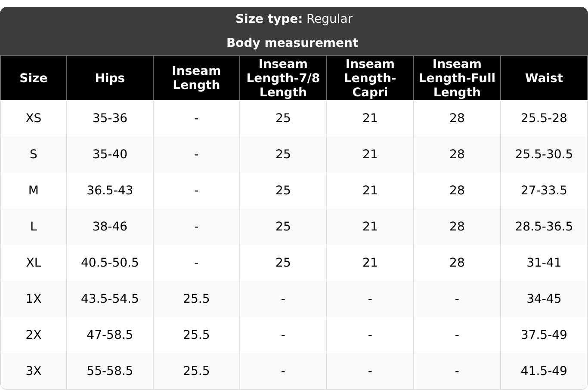Click the Inseam Length-Full Length header
The width and height of the screenshot is (588, 390).
click(457, 78)
